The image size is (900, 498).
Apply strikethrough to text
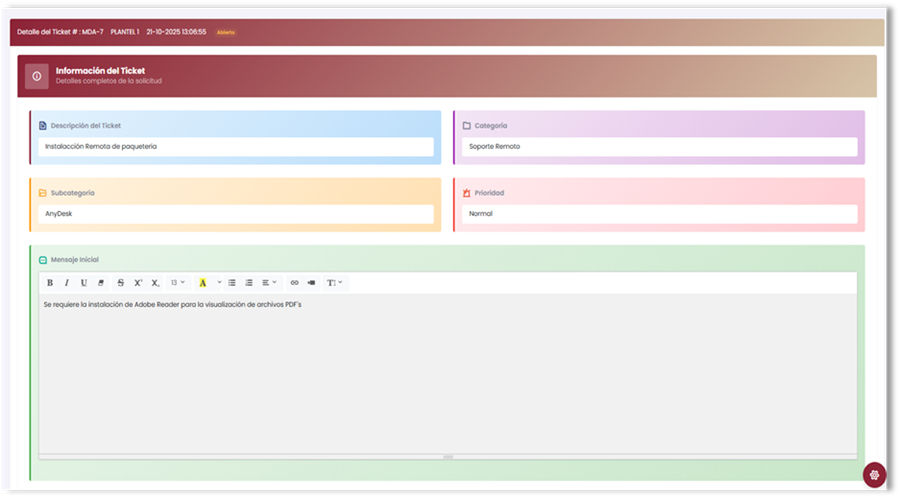click(x=121, y=283)
